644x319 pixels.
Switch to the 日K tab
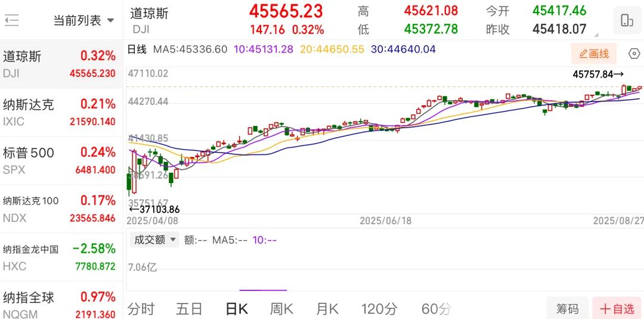coord(237,308)
